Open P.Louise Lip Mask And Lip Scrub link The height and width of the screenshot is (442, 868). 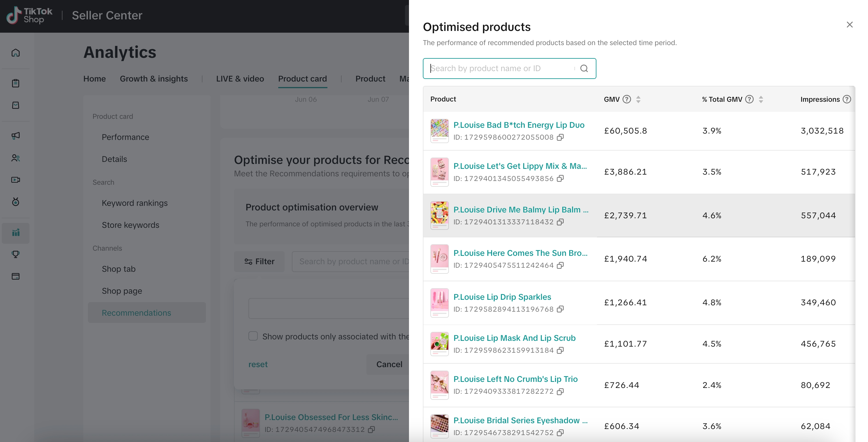(514, 338)
